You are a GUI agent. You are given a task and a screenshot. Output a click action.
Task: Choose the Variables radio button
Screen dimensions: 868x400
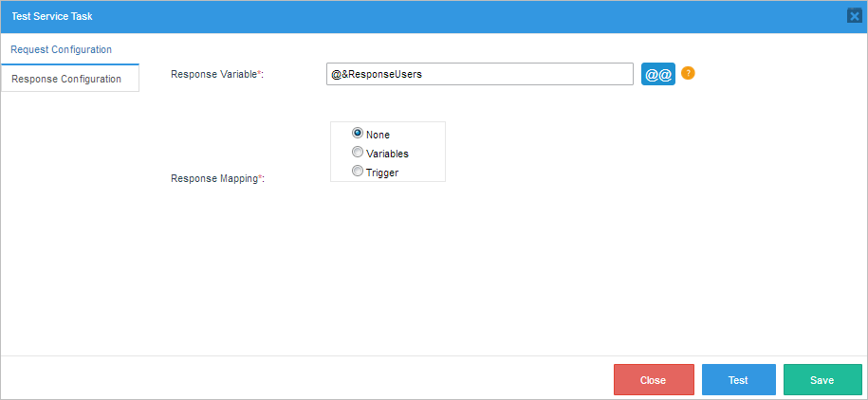pos(358,153)
